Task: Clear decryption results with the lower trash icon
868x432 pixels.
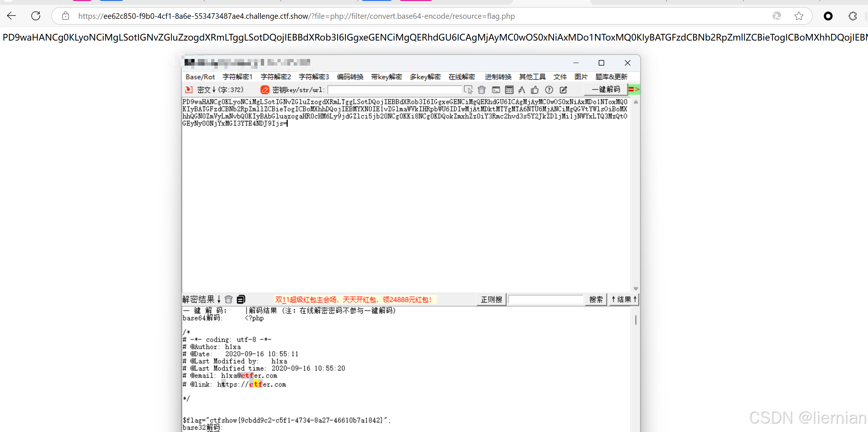Action: coord(228,299)
